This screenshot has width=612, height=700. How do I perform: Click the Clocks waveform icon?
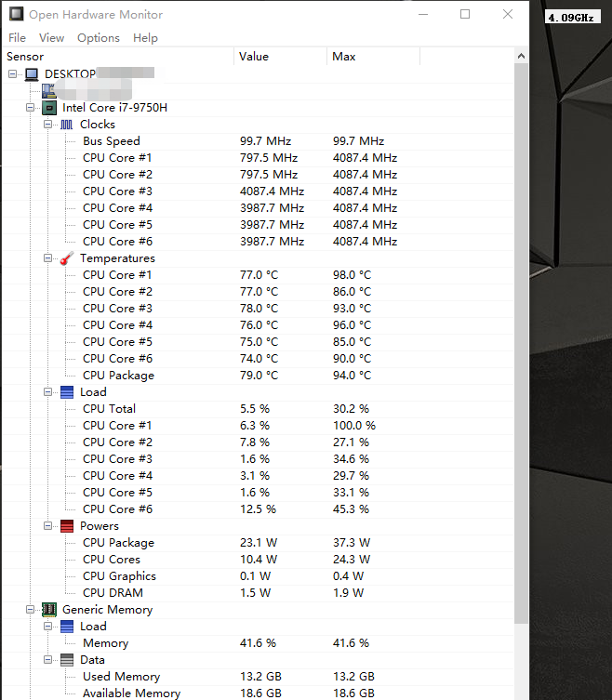(x=67, y=125)
